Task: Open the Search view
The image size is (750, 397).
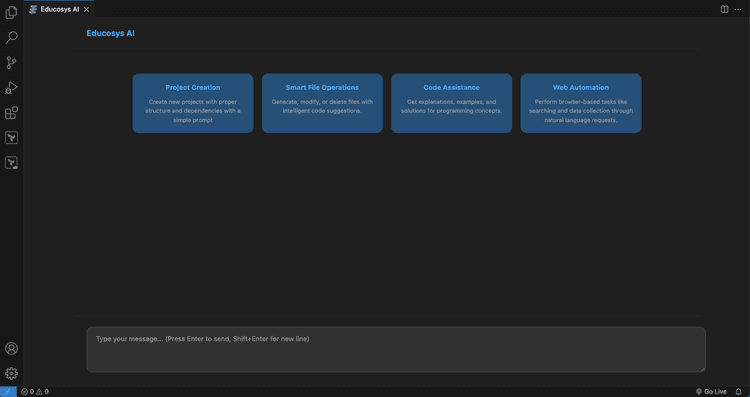Action: [x=11, y=37]
